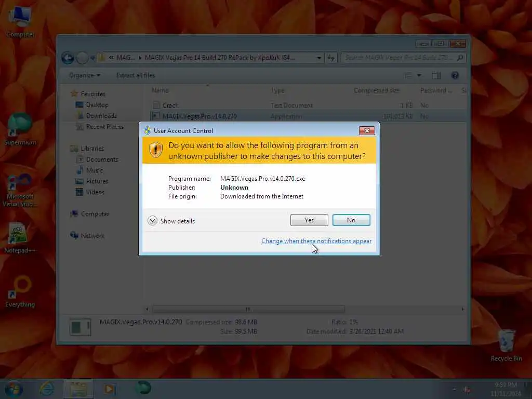532x399 pixels.
Task: Select Computer in navigation pane
Action: click(x=95, y=214)
